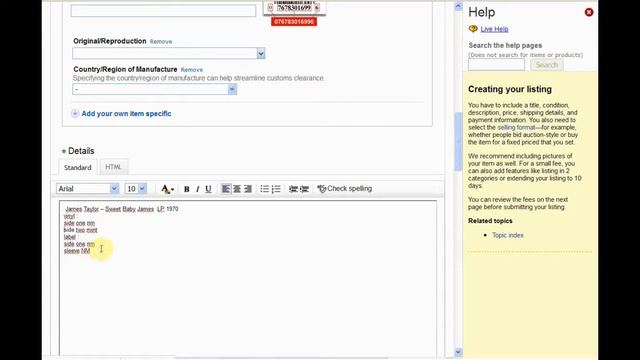The width and height of the screenshot is (640, 360).
Task: Increase indent of text
Action: (304, 189)
